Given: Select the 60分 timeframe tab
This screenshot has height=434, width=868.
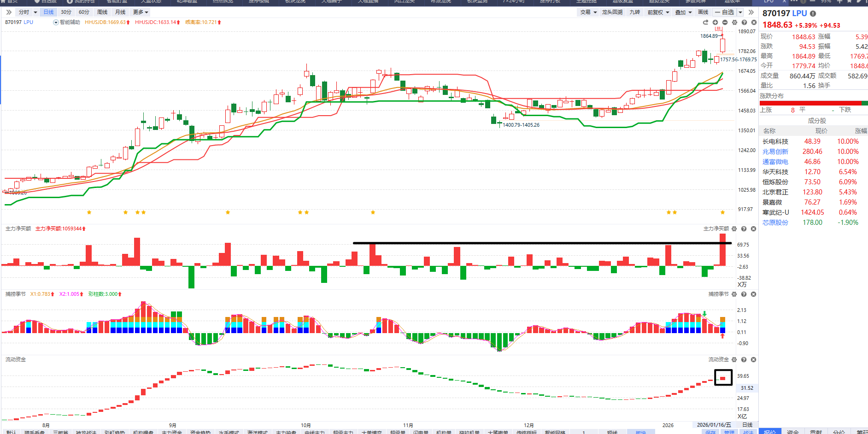Looking at the screenshot, I should 84,12.
